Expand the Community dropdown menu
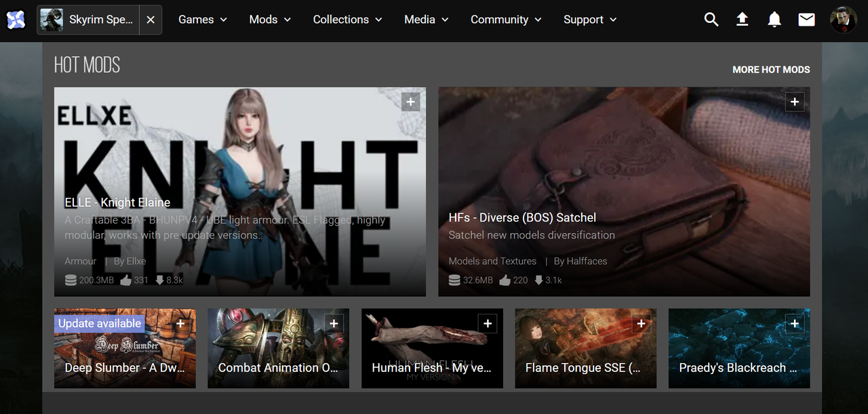 click(506, 20)
